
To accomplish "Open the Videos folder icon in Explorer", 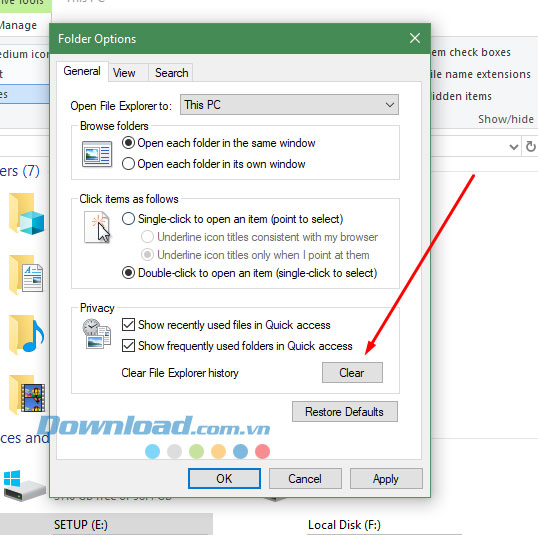I will (27, 395).
